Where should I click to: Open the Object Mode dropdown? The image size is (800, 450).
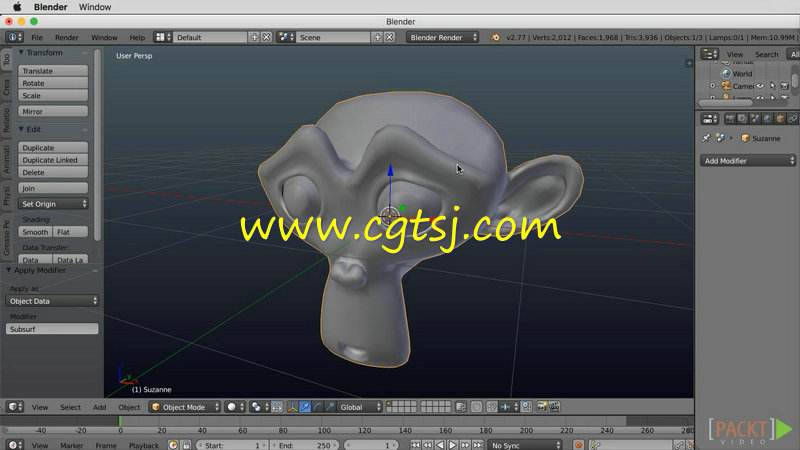click(185, 407)
